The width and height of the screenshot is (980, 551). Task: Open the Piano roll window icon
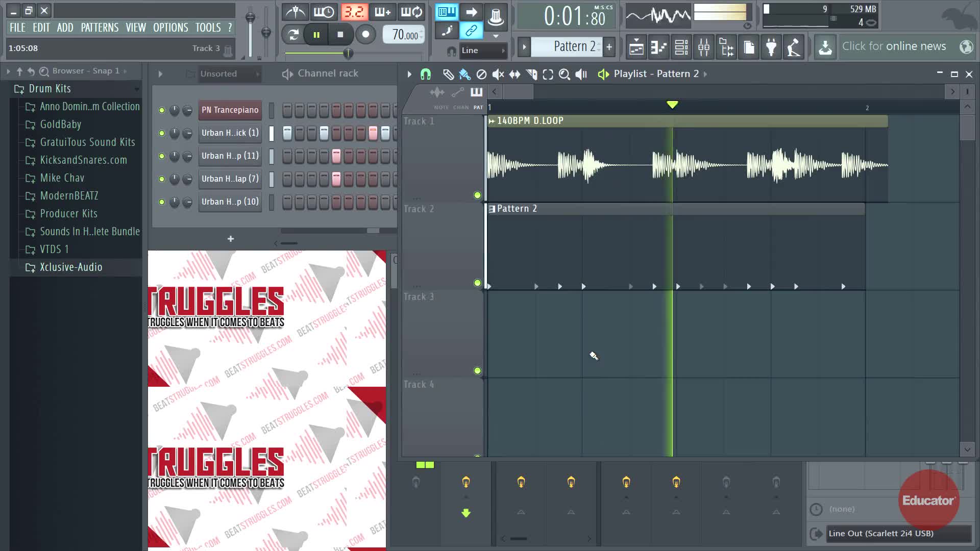pos(659,47)
